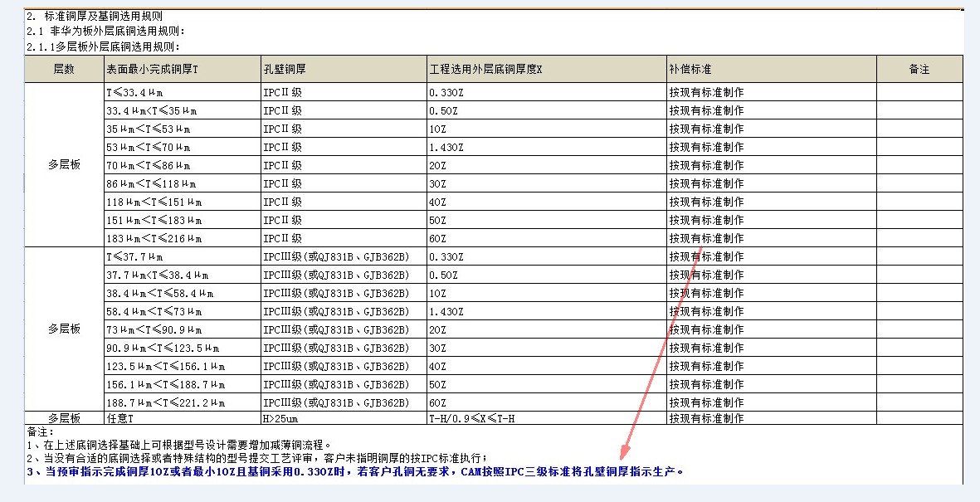The height and width of the screenshot is (502, 980).
Task: Select the 90.9μm<T≤123.5μm cell
Action: (x=183, y=348)
